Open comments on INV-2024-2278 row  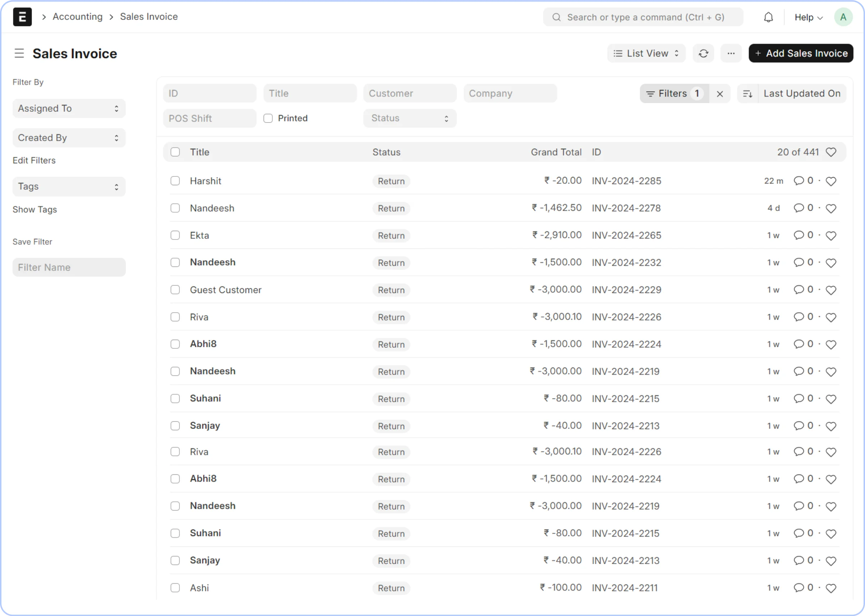[799, 208]
